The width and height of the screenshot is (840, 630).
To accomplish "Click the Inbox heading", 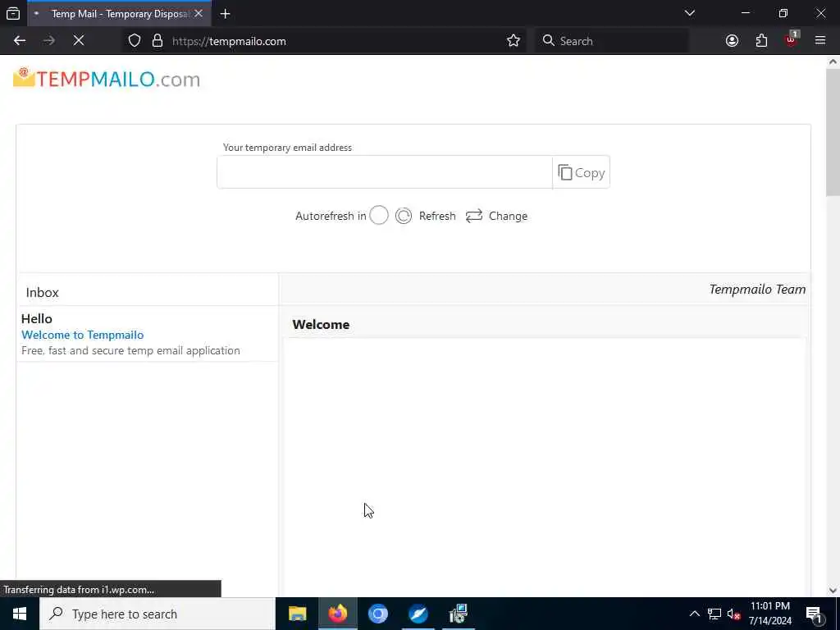I will (x=43, y=293).
